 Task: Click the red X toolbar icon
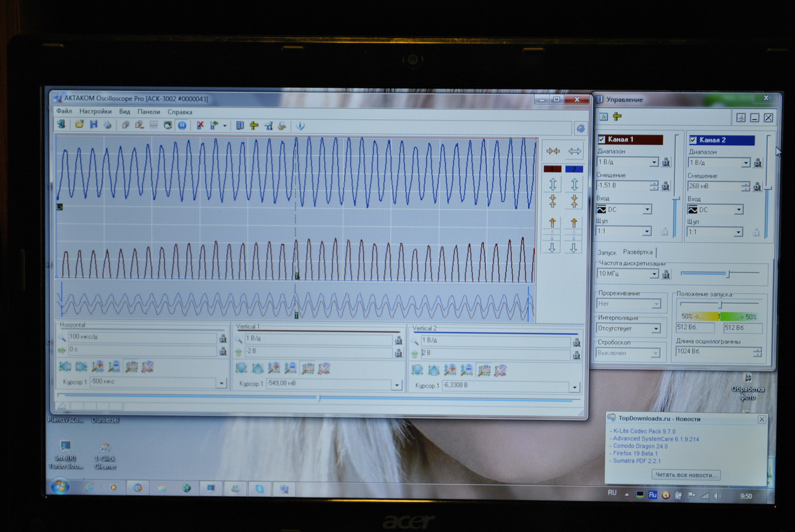[199, 125]
